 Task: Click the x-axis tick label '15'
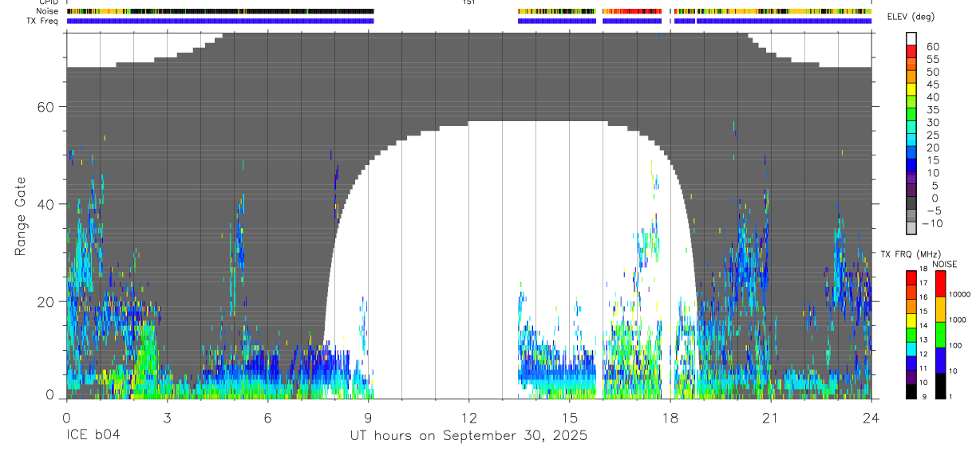pos(569,417)
